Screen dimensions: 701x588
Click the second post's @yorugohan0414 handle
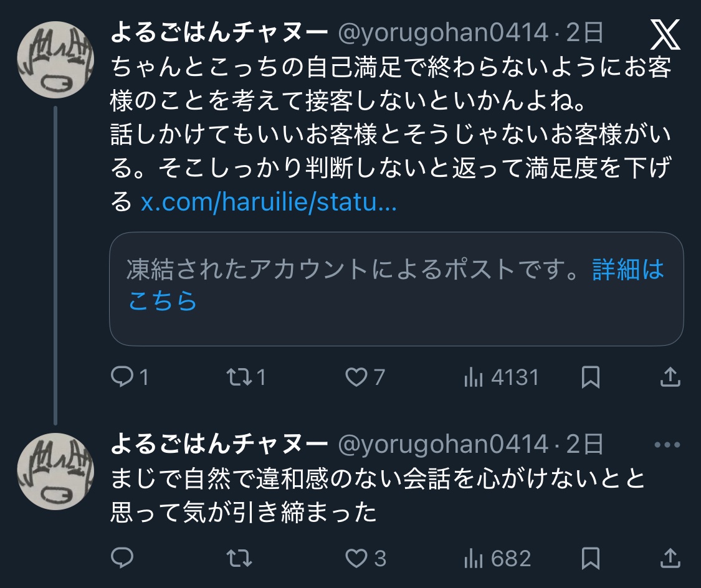click(x=442, y=445)
